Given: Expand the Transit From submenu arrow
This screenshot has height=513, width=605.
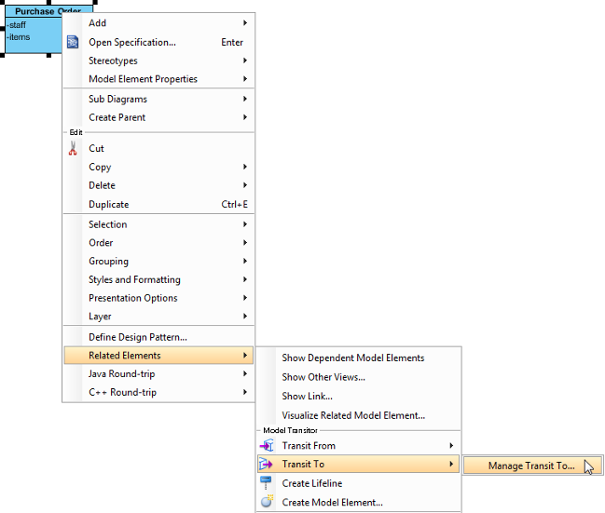Looking at the screenshot, I should (451, 446).
